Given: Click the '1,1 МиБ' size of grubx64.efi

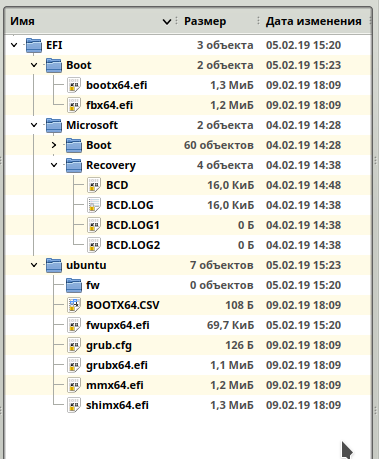Looking at the screenshot, I should [232, 365].
